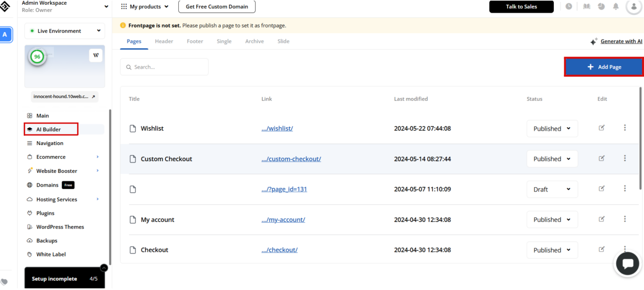Viewport: 644px width, 290px height.
Task: Click the Search pages input field
Action: pyautogui.click(x=164, y=67)
